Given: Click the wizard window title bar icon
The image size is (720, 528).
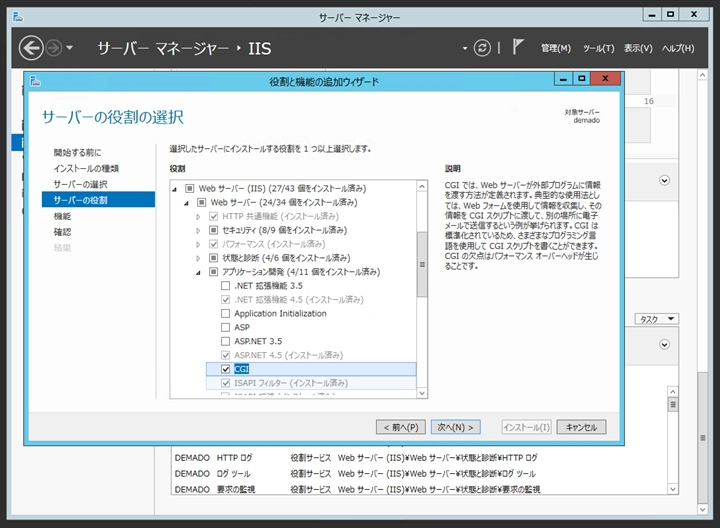Looking at the screenshot, I should pyautogui.click(x=35, y=81).
